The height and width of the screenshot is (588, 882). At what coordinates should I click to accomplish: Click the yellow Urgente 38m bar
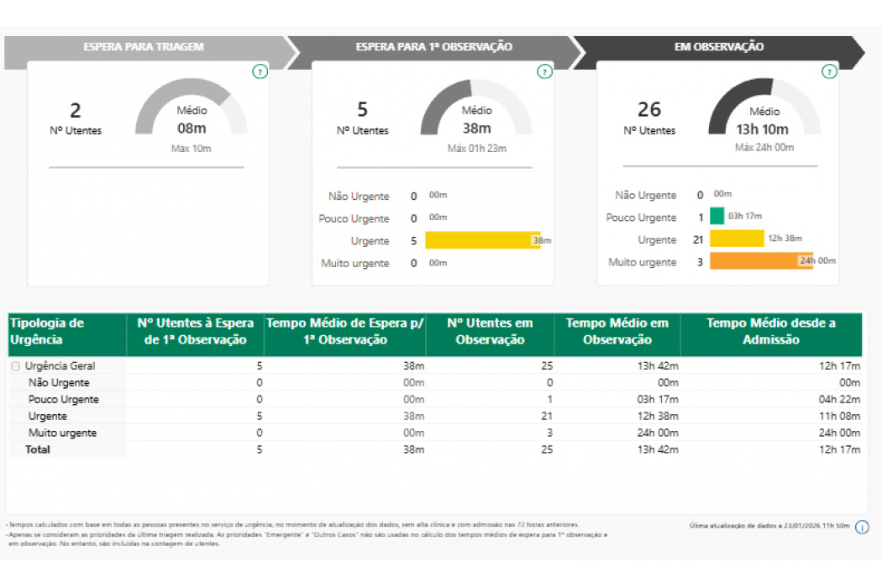click(482, 241)
